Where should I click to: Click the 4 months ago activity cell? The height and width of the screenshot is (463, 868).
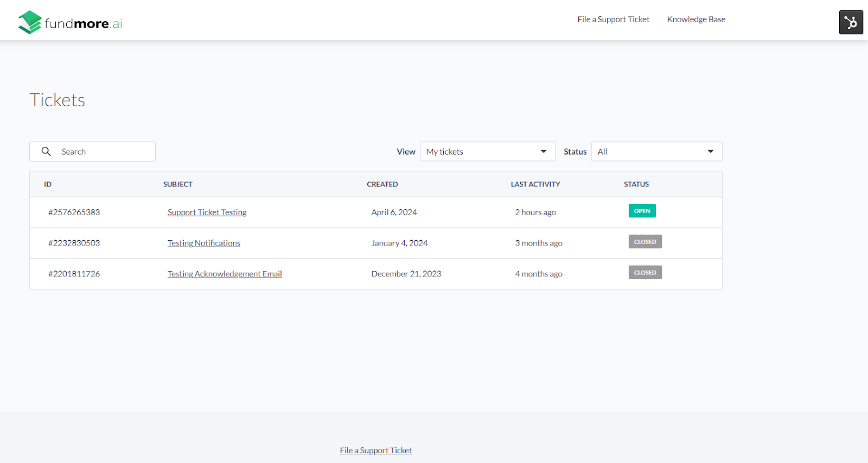coord(539,274)
